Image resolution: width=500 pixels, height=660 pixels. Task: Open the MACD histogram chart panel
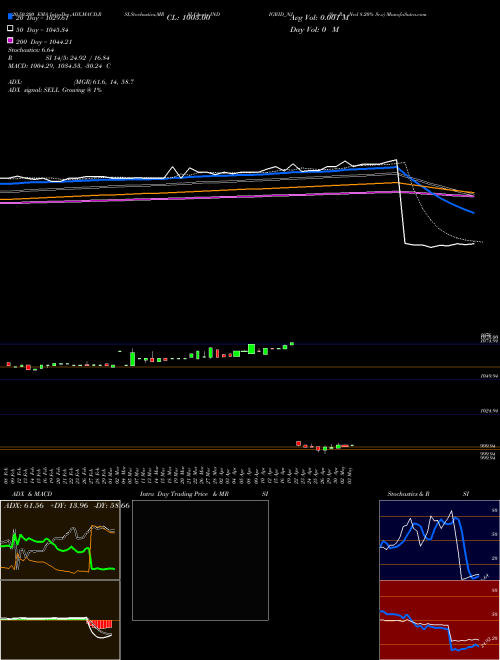coord(60,620)
